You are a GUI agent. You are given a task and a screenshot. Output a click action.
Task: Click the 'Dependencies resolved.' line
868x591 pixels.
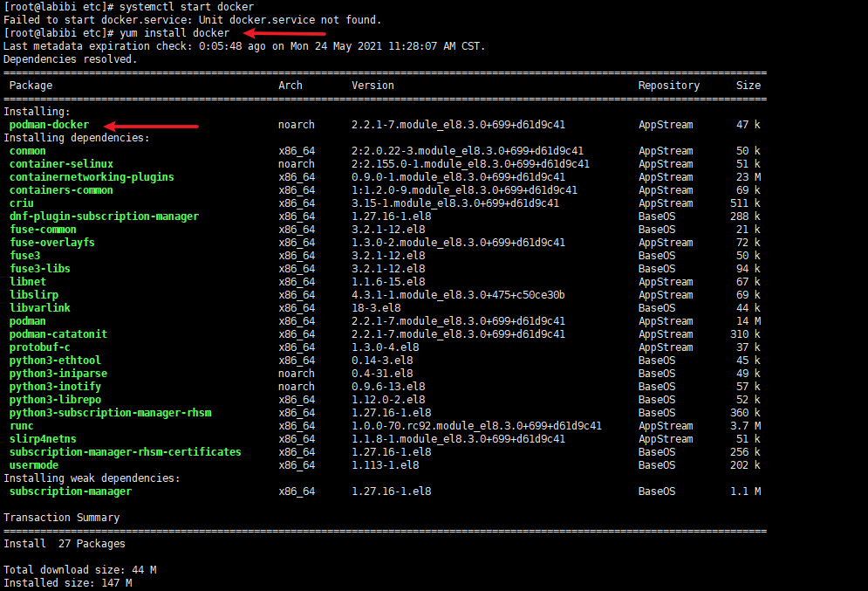pos(71,59)
